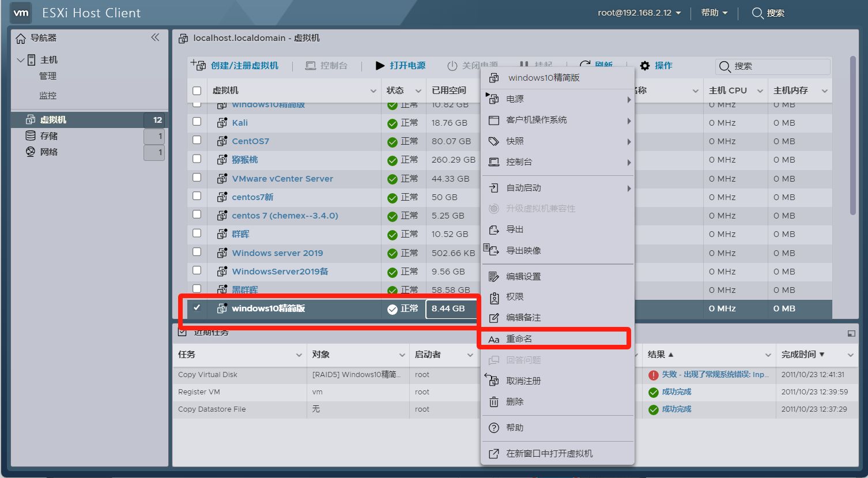Click the export icon in context menu
This screenshot has width=868, height=478.
494,229
